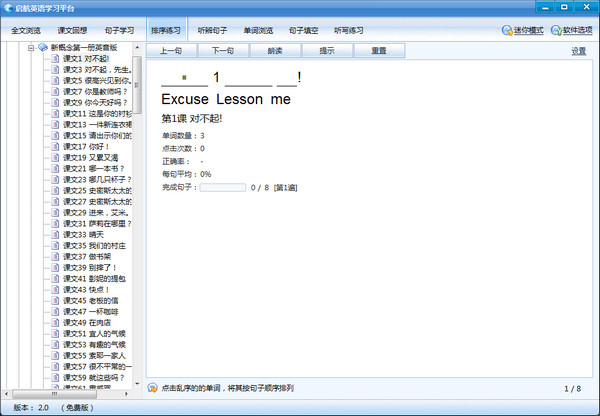Viewport: 600px width, 416px height.
Task: Click the document icon beside 课文13
Action: [x=55, y=125]
